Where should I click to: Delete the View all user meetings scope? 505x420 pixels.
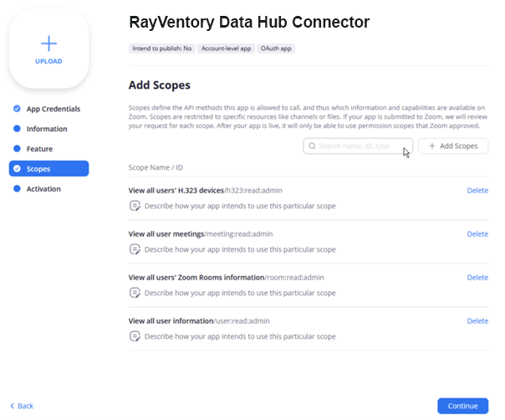coord(477,234)
